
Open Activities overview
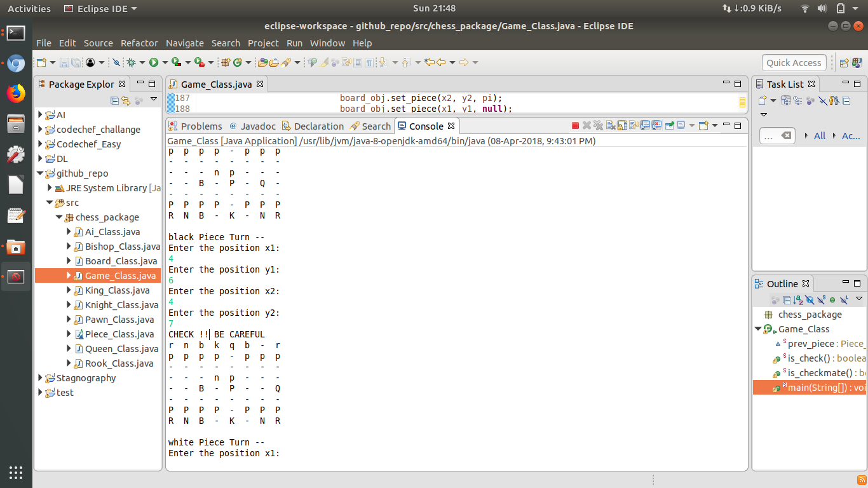pos(29,8)
